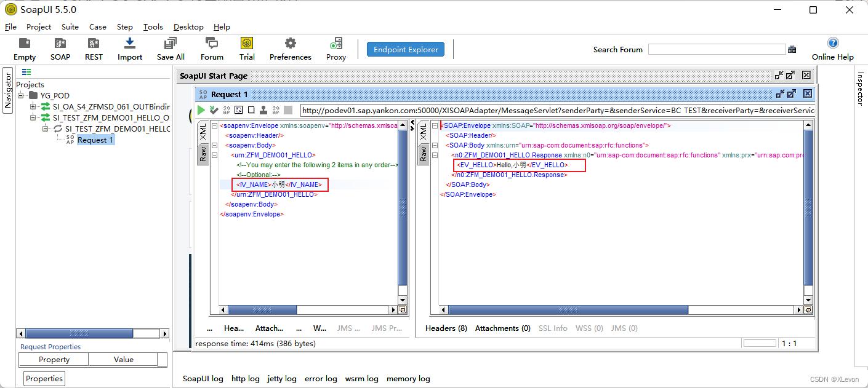Screen dimensions: 868x388
Task: Click the Endpoint Explorer button
Action: (406, 49)
